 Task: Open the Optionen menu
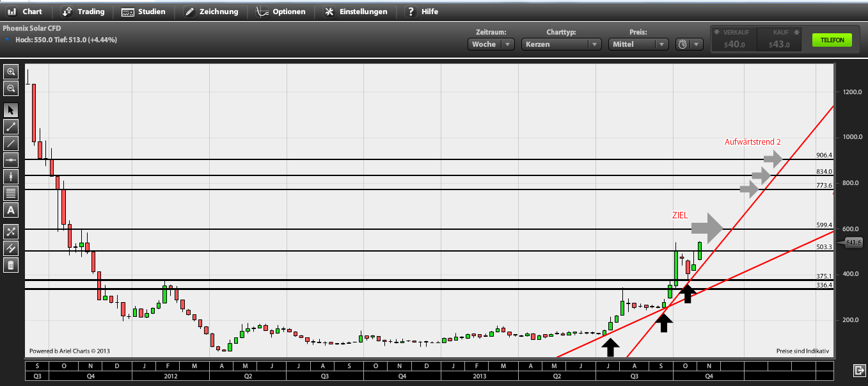(x=281, y=12)
